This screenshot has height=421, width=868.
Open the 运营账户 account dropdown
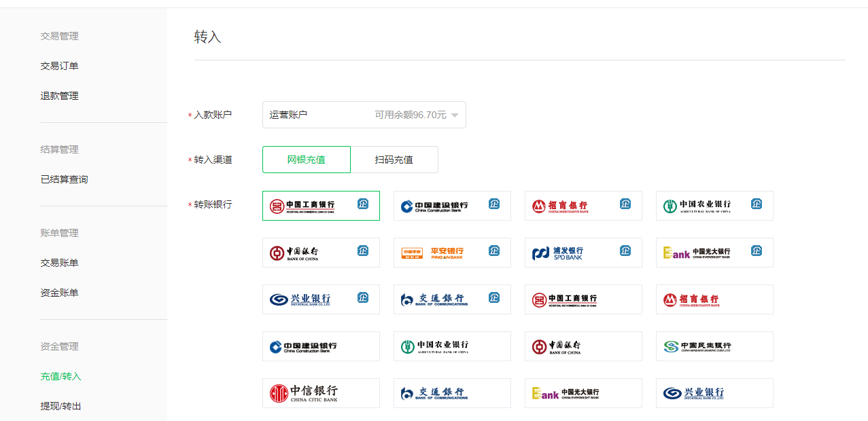pos(364,115)
